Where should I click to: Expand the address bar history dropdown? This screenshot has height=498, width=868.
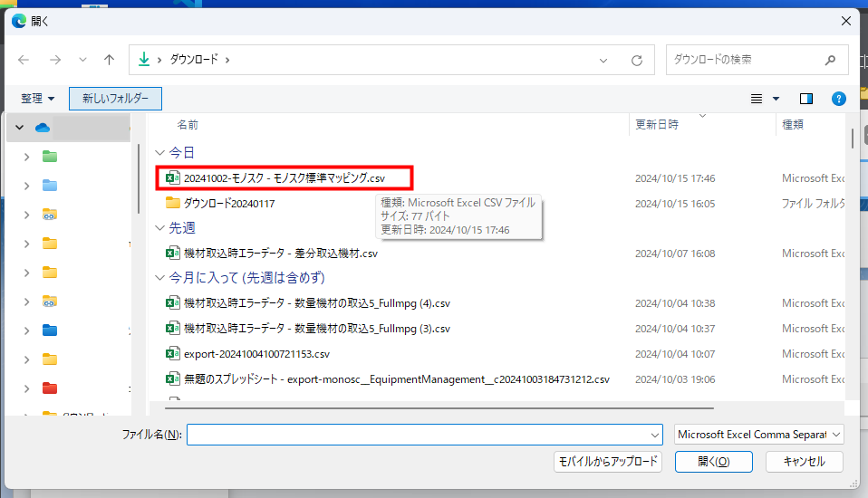(x=604, y=60)
